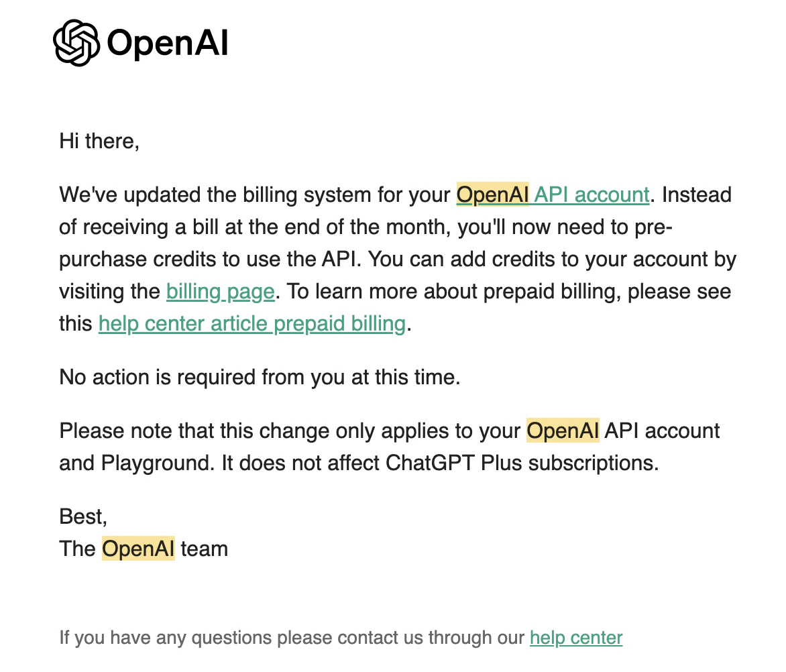Click the OpenAI wordmark in the header
This screenshot has width=786, height=672.
[x=168, y=43]
